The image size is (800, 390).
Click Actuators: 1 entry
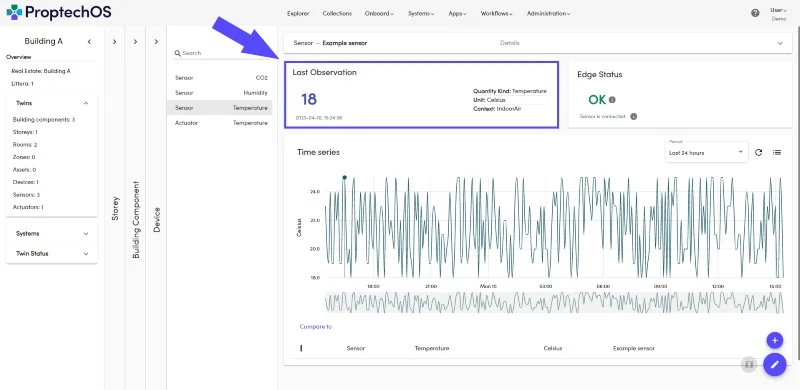point(28,207)
